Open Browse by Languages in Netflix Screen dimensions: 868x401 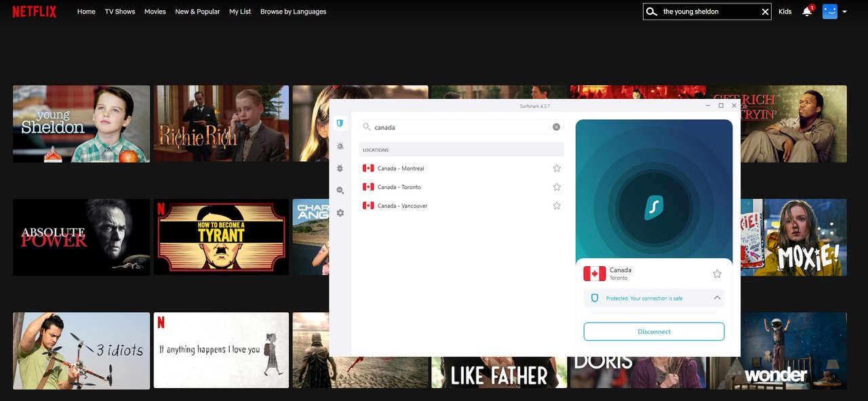[293, 12]
